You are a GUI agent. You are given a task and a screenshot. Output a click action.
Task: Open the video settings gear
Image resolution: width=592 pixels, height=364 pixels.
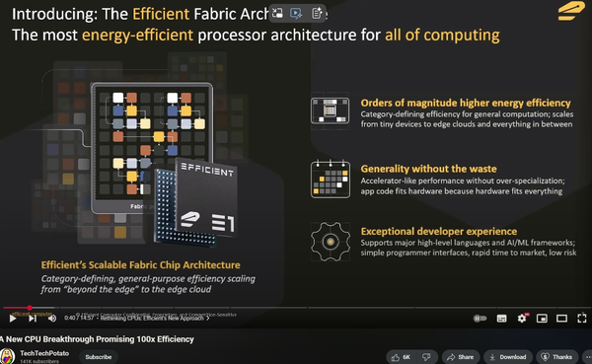point(522,319)
